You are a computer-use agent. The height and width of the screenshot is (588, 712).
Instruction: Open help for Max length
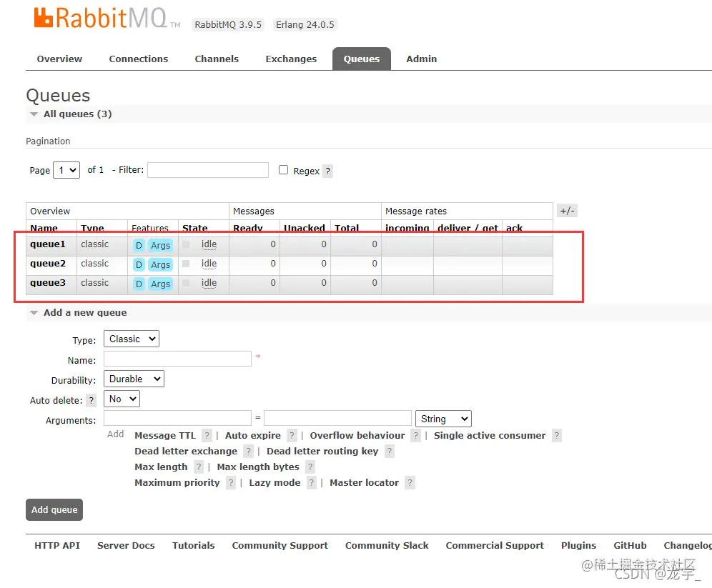point(199,467)
